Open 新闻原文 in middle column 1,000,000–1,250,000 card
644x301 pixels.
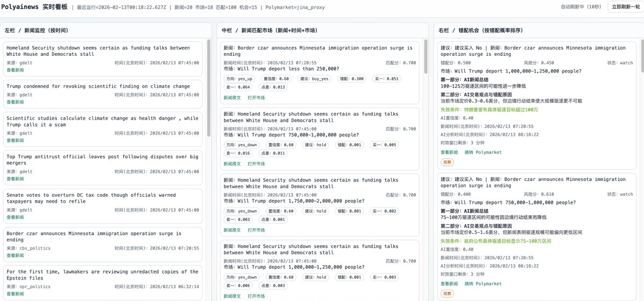232,296
